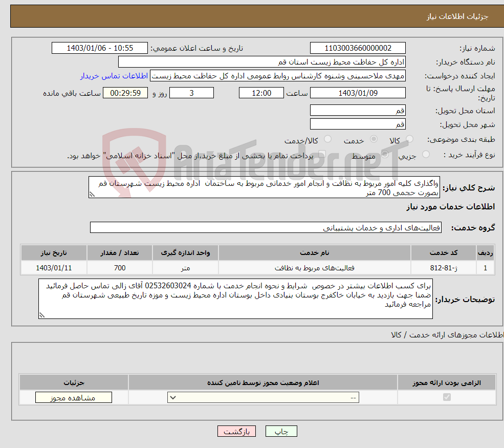
Task: Click the date 1403/01/11 cell
Action: (x=54, y=268)
